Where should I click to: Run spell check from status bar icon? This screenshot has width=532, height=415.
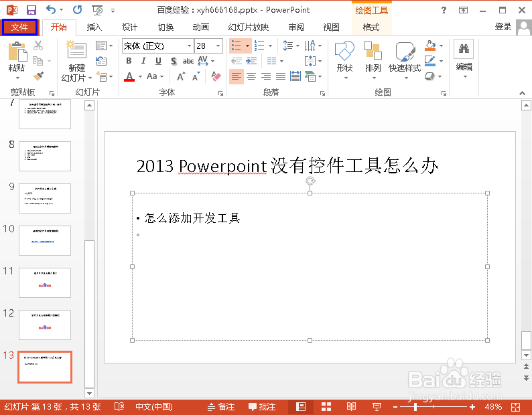119,406
